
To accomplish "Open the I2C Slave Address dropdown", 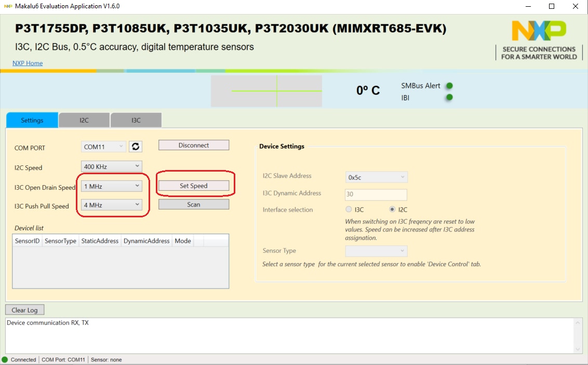I will 376,177.
